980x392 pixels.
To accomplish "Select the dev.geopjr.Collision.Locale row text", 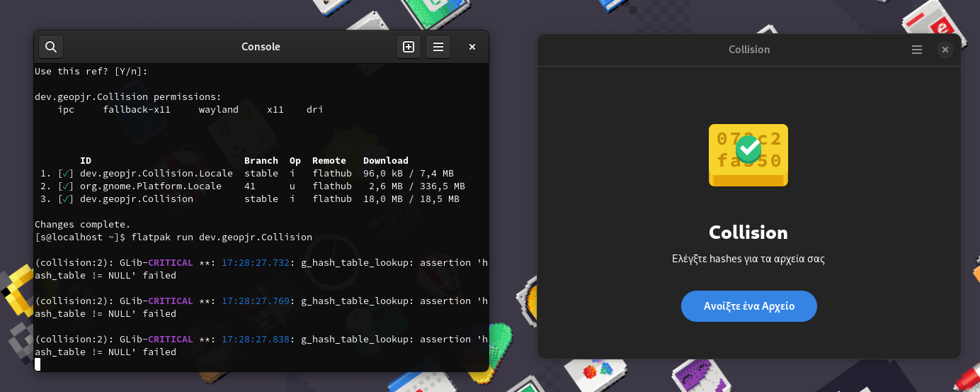I will 156,174.
